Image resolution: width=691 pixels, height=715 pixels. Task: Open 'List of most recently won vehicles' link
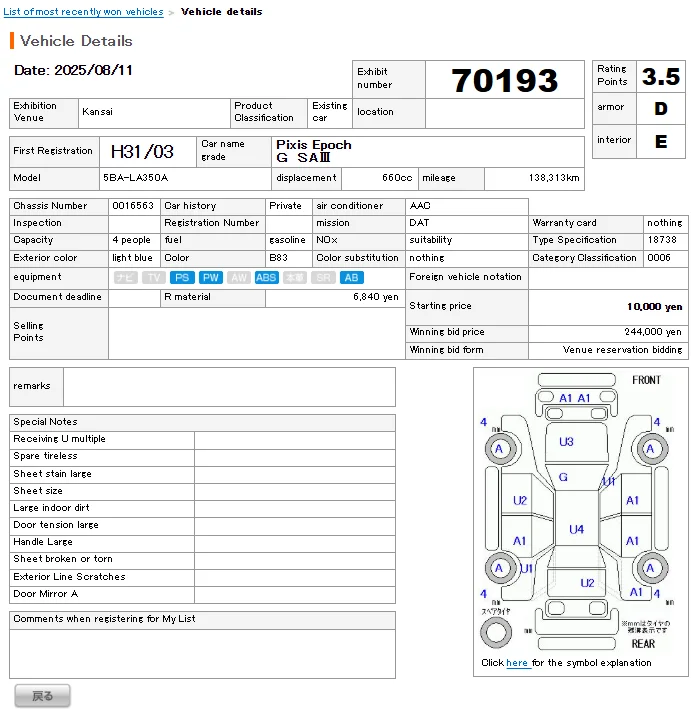(x=84, y=12)
